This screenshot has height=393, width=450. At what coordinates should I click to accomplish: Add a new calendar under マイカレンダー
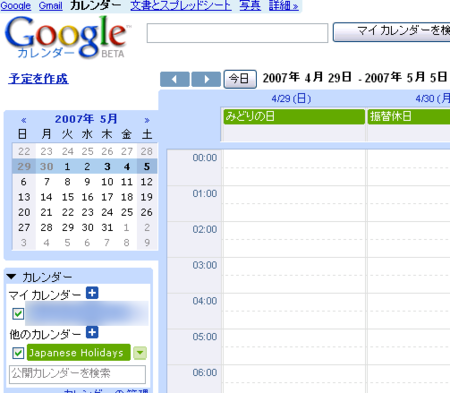[92, 293]
